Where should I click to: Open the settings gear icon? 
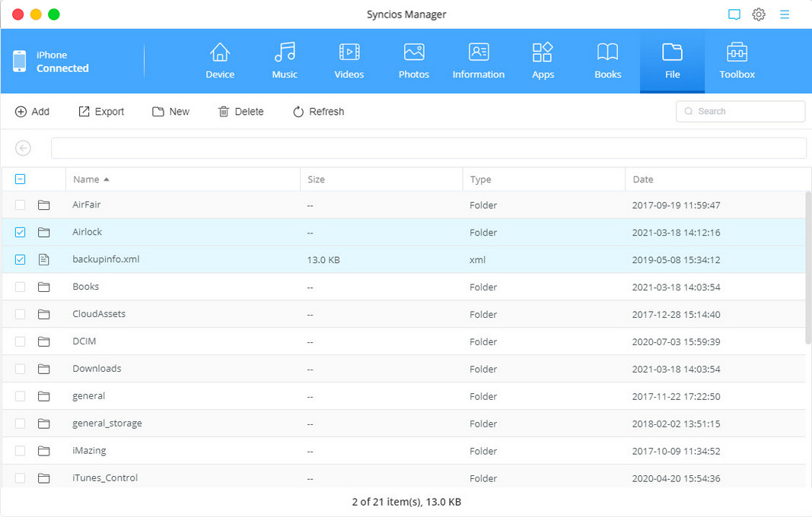759,14
